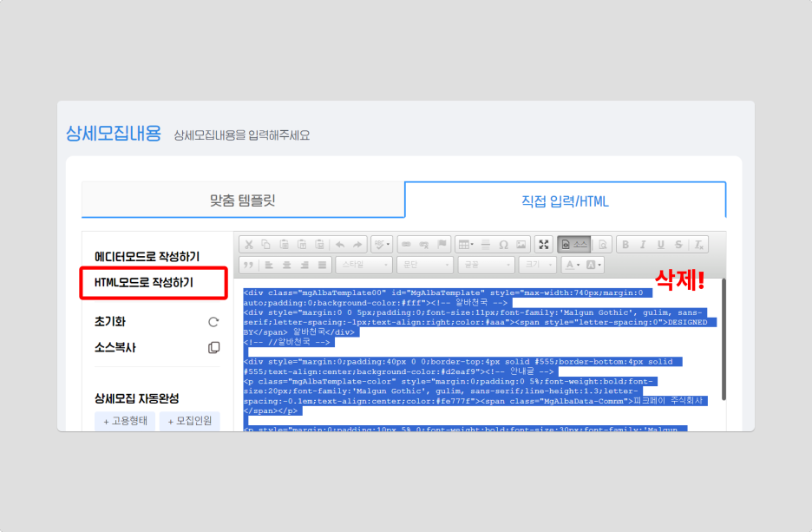The height and width of the screenshot is (532, 812).
Task: Toggle italic formatting
Action: 643,245
